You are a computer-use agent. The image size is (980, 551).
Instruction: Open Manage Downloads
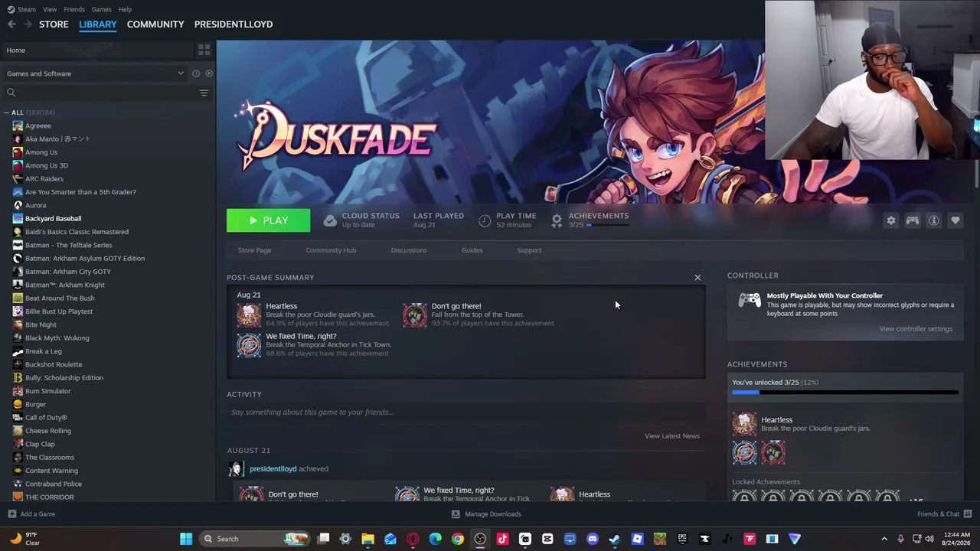point(486,514)
